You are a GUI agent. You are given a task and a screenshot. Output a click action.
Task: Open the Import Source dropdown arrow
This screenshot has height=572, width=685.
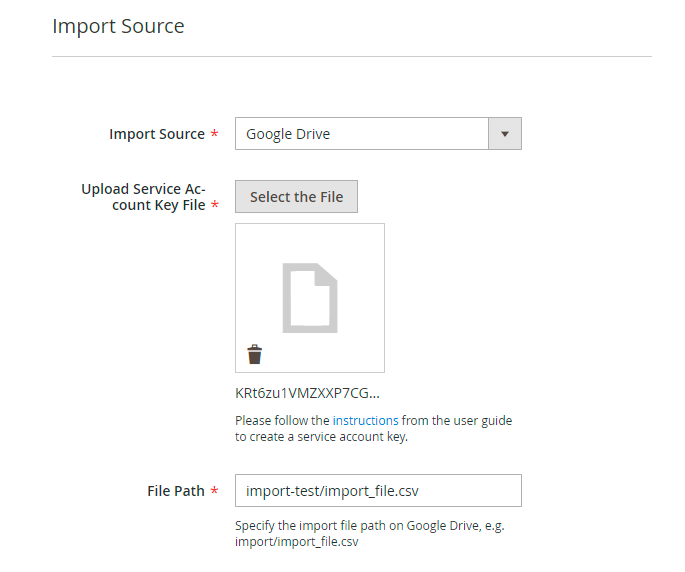(504, 134)
